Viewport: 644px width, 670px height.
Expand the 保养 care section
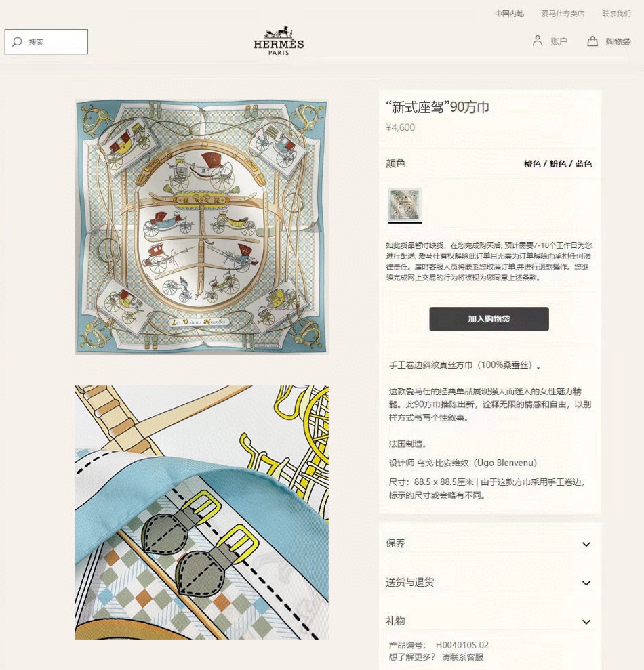(x=488, y=543)
